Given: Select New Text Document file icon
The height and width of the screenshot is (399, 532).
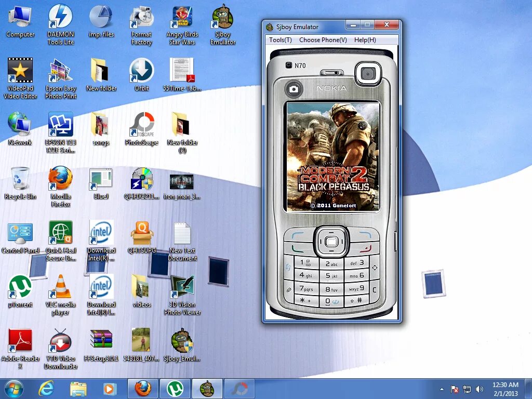Looking at the screenshot, I should point(182,241).
